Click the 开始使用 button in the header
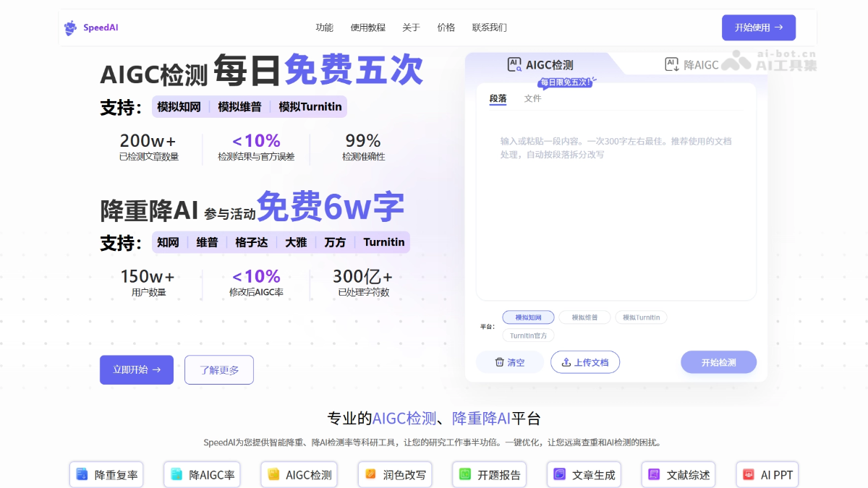Screen dimensions: 868x488 click(759, 27)
